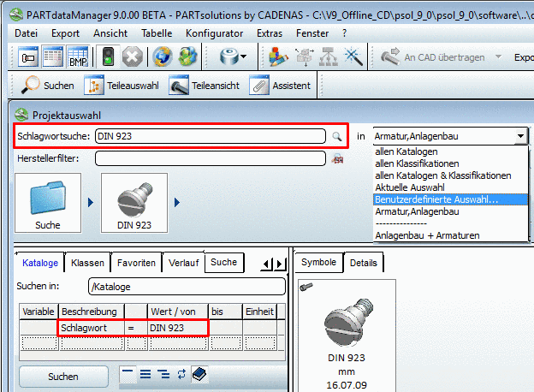Screen dimensions: 534x392
Task: Open the Tabelle menu
Action: click(157, 33)
